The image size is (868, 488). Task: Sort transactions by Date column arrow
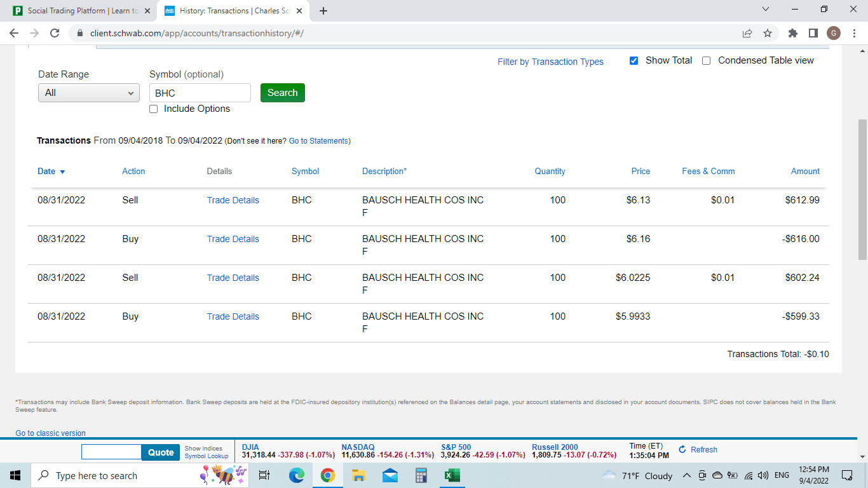pos(62,172)
